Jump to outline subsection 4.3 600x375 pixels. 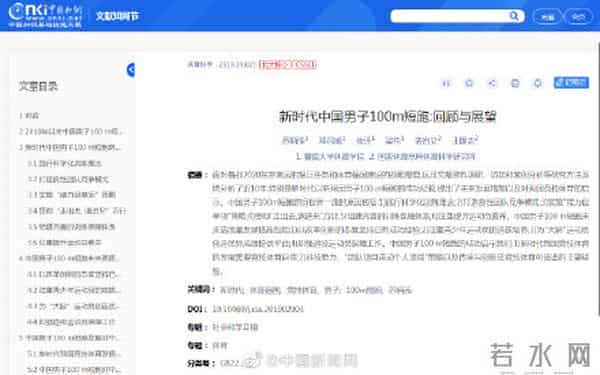73,306
